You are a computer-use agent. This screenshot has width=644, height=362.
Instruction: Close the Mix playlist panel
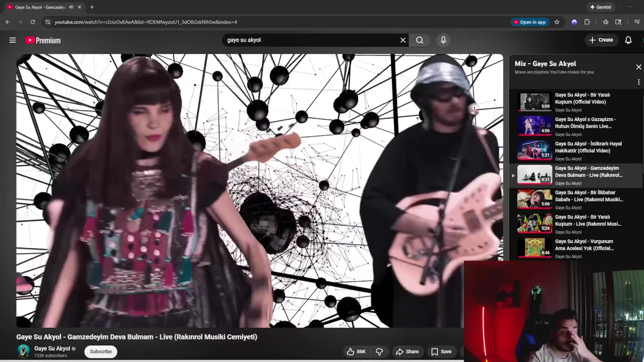[639, 67]
